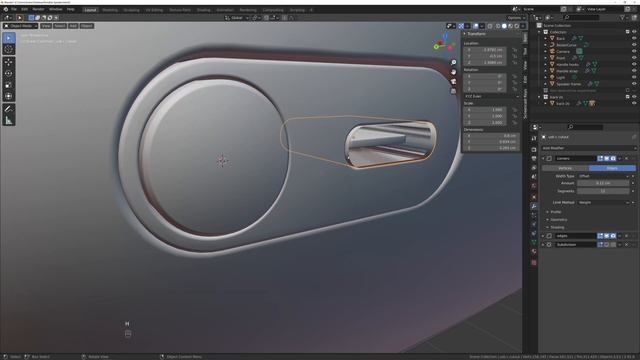640x360 pixels.
Task: Click the viewport Object menu button
Action: (x=87, y=26)
